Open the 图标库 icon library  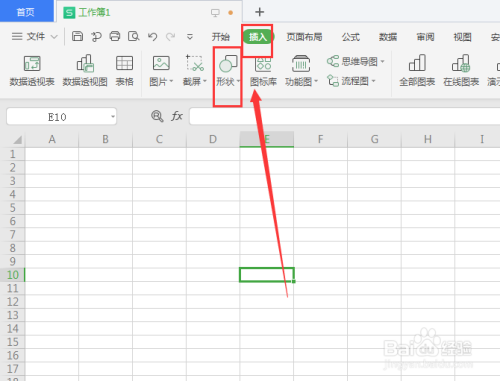(x=263, y=72)
